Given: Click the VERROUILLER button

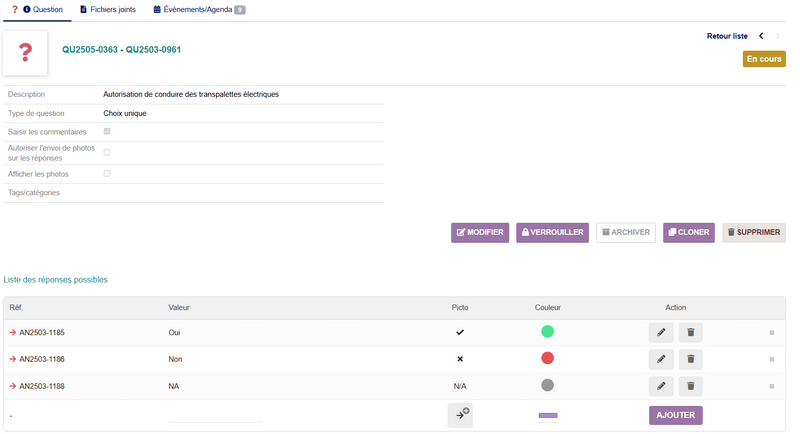Looking at the screenshot, I should pyautogui.click(x=552, y=233).
